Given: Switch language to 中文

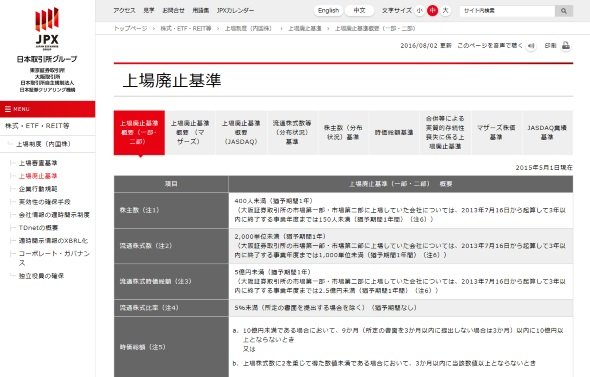Looking at the screenshot, I should [359, 11].
